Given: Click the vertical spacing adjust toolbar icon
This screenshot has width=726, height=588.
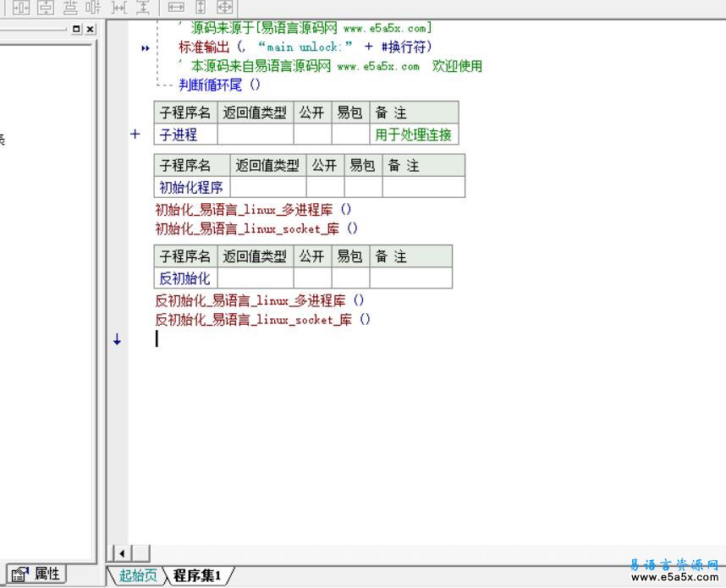Looking at the screenshot, I should coord(143,7).
